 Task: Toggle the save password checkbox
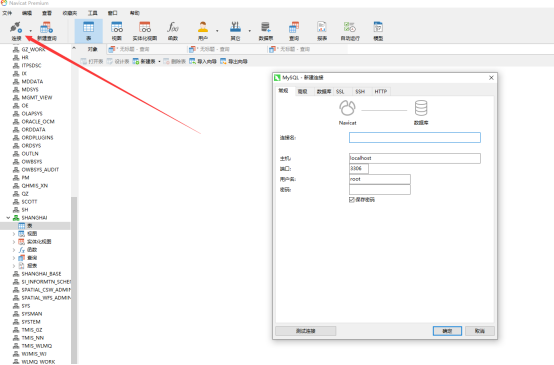[x=352, y=200]
